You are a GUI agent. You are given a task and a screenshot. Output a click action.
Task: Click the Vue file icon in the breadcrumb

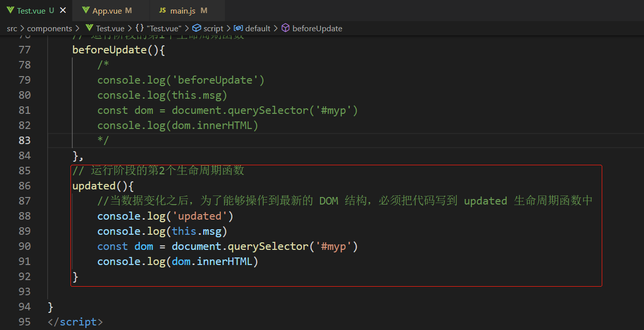pos(90,28)
